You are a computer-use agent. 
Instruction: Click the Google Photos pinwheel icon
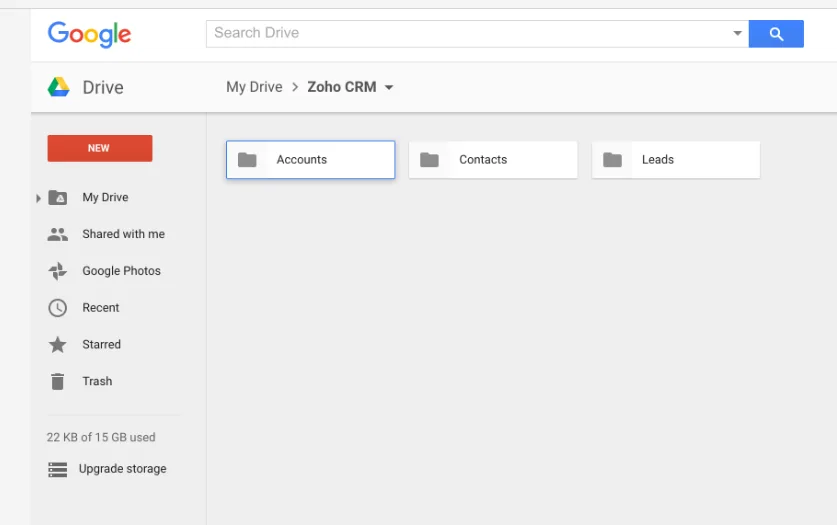coord(58,271)
